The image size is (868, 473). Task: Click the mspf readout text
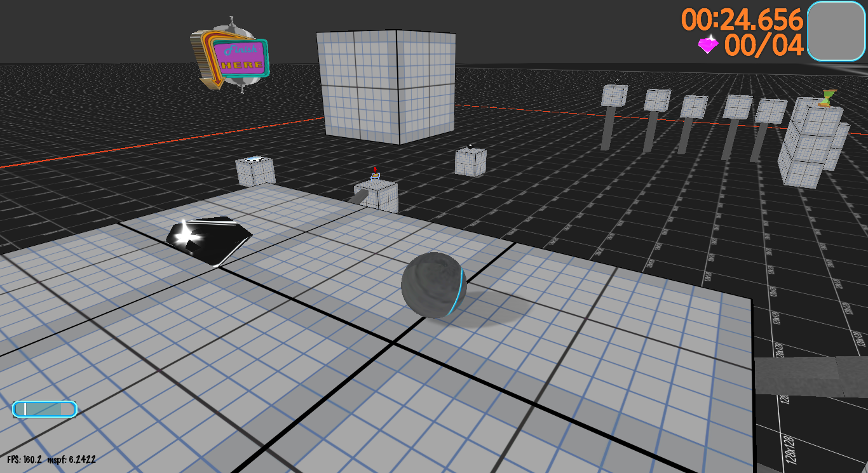pyautogui.click(x=72, y=459)
